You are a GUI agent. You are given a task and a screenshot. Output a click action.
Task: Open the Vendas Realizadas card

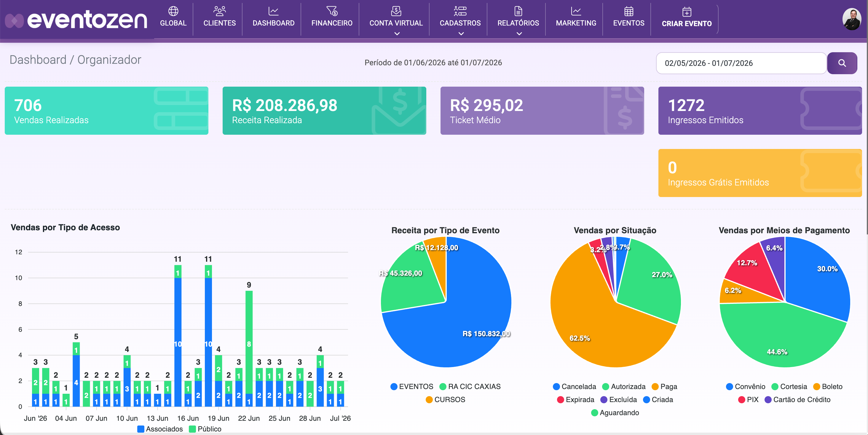106,111
